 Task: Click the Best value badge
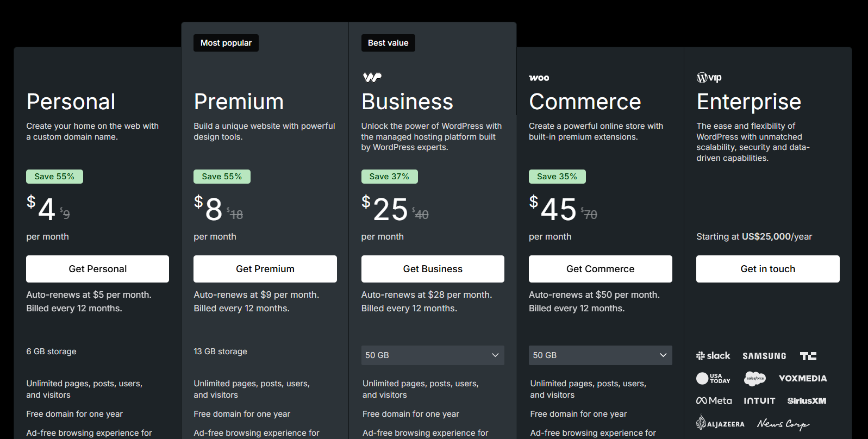coord(388,43)
